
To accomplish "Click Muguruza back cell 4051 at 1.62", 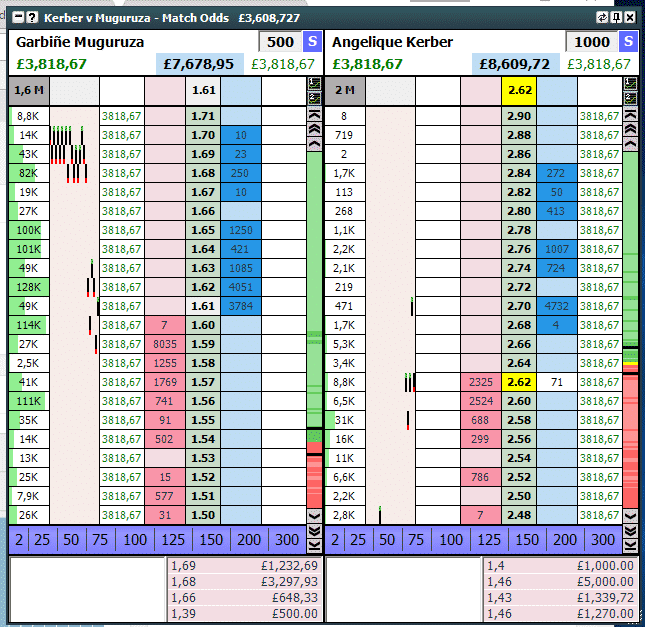I will pos(241,287).
